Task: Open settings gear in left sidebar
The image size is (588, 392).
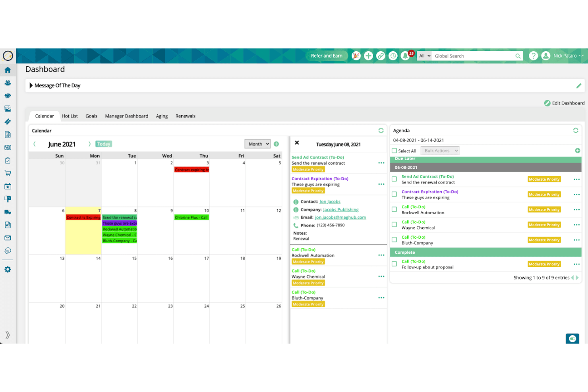Action: 8,269
